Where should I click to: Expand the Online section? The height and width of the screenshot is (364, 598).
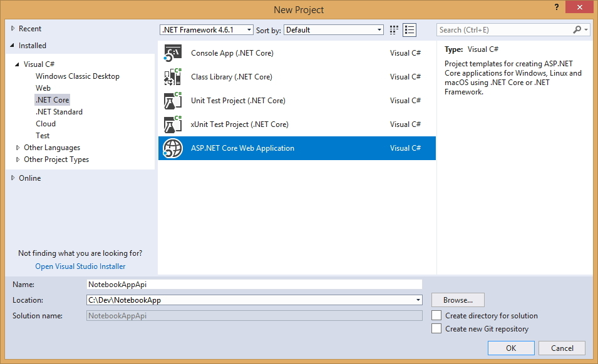(13, 178)
